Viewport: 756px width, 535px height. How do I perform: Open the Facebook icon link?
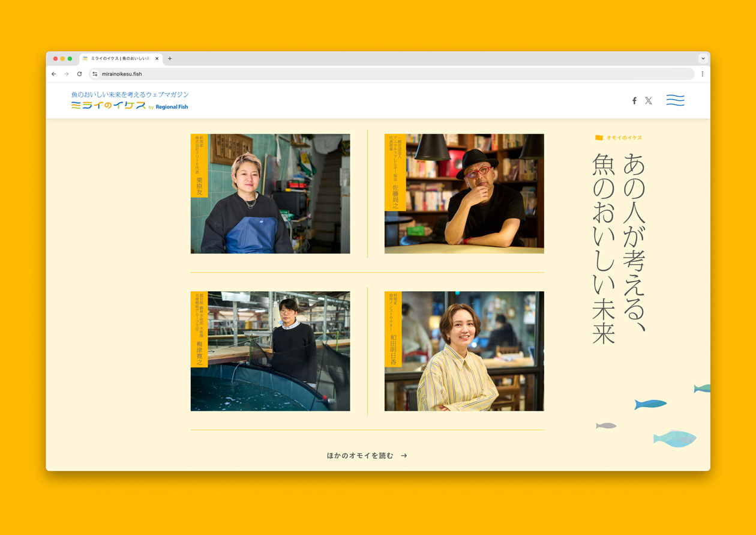tap(634, 101)
